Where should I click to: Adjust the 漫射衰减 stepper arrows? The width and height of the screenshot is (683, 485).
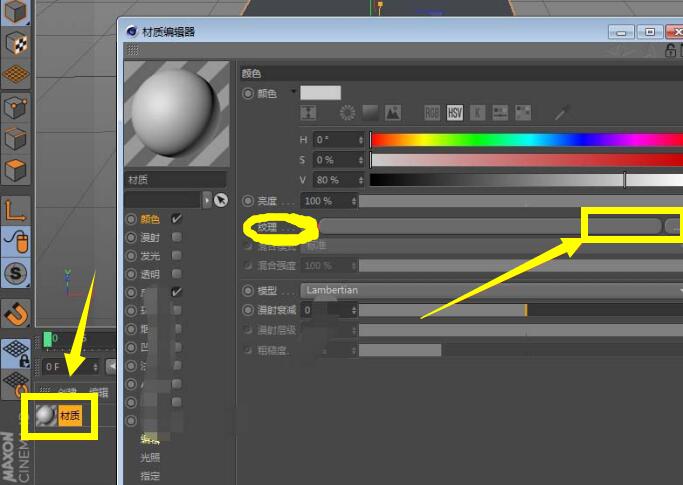pos(354,310)
